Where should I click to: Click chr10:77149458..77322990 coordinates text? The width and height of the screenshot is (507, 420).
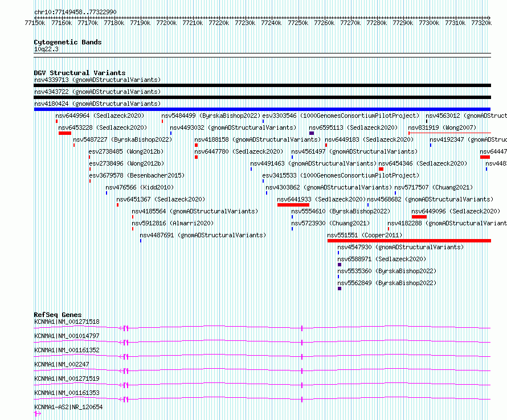coord(75,12)
